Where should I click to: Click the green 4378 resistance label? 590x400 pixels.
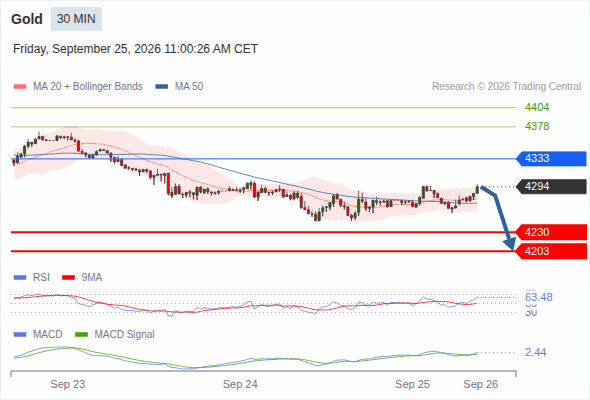[x=537, y=126]
